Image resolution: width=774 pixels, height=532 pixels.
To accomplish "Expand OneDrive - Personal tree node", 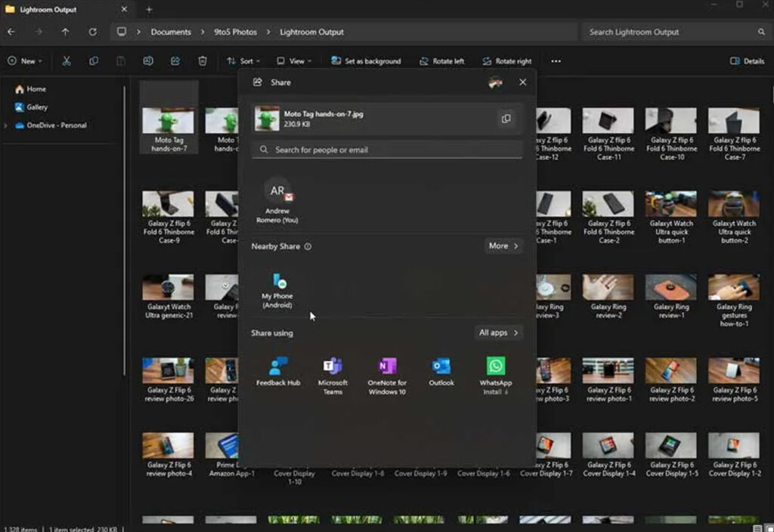I will coord(5,125).
